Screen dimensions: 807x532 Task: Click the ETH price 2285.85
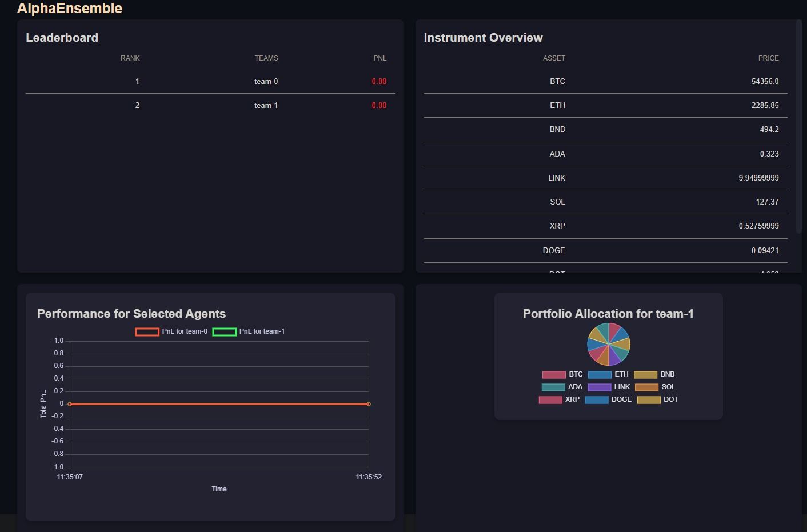coord(765,106)
